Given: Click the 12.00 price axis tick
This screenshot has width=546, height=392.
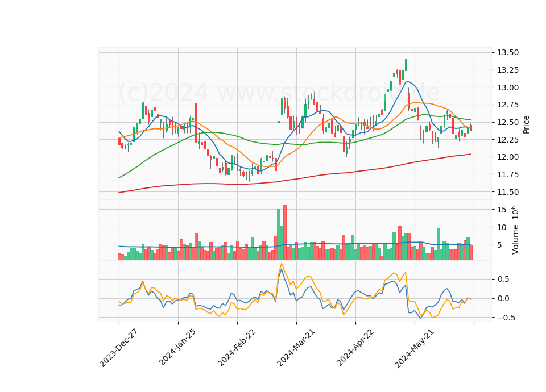Looking at the screenshot, I should 508,157.
